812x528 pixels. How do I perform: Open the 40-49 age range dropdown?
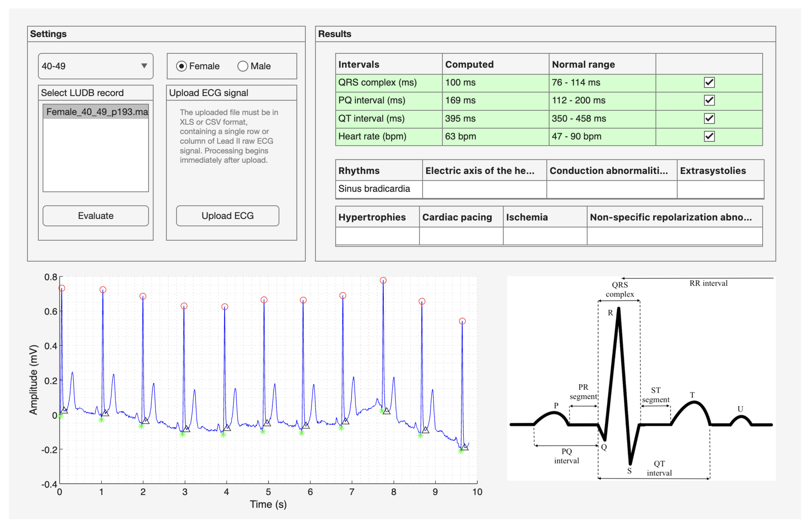[95, 66]
